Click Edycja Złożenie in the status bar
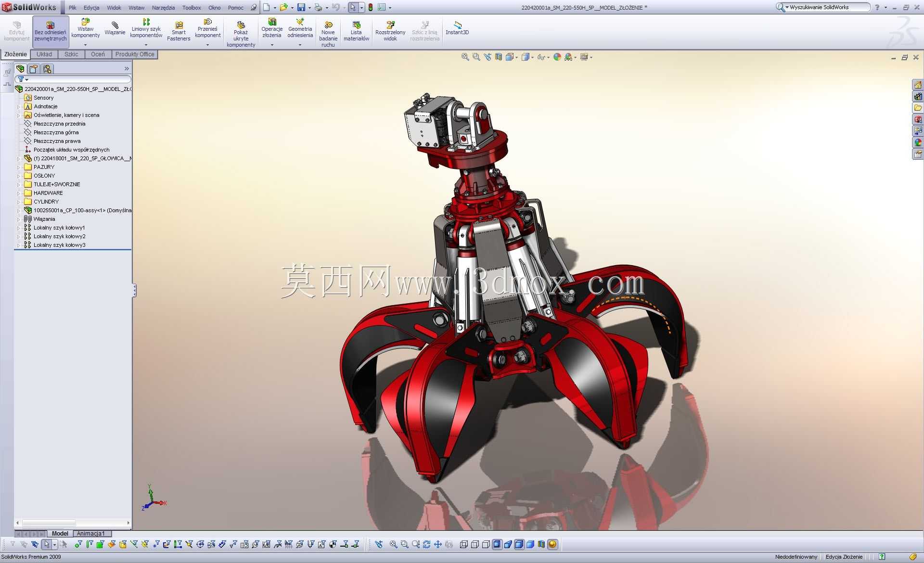924x563 pixels. point(844,557)
